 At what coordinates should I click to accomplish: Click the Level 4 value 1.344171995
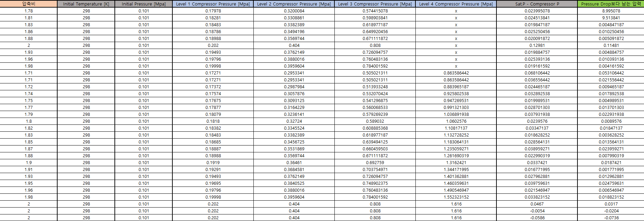456,169
